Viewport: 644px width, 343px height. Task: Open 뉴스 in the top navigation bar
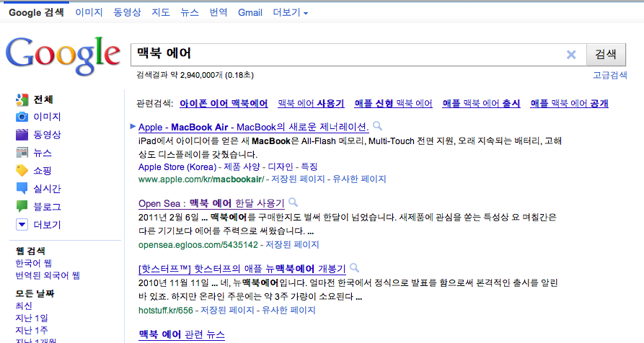coord(190,13)
